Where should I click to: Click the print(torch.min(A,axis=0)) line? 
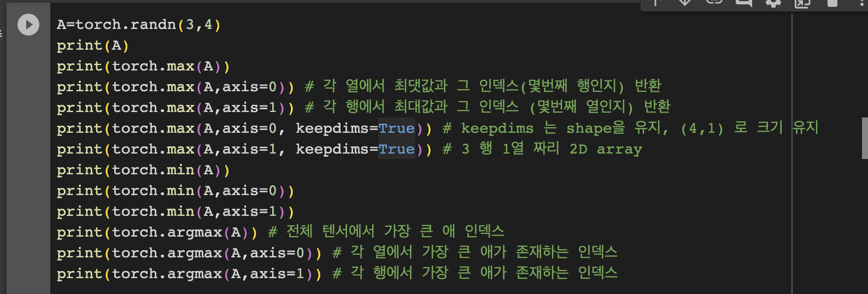pyautogui.click(x=175, y=191)
